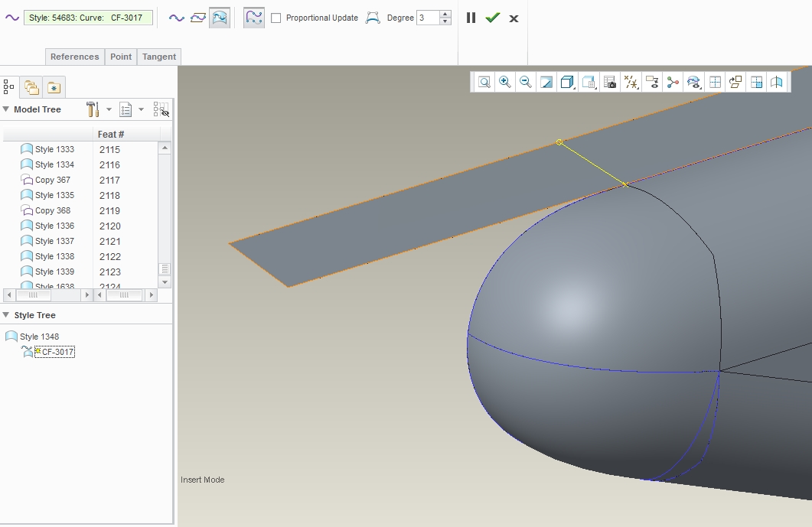This screenshot has width=812, height=527.
Task: Enable the Proportional Update checkbox
Action: [276, 18]
